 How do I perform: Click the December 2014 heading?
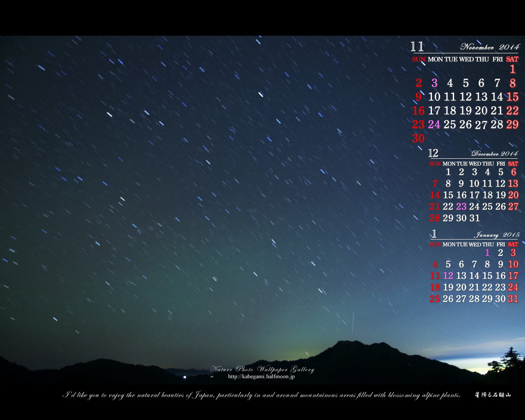494,154
